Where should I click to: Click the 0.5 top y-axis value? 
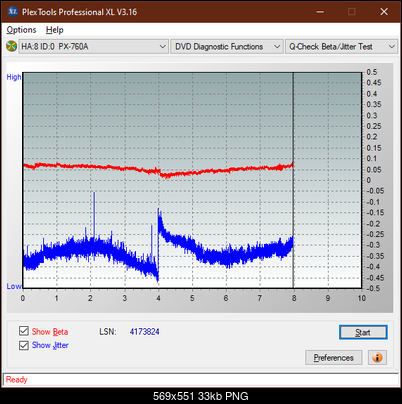(x=372, y=72)
